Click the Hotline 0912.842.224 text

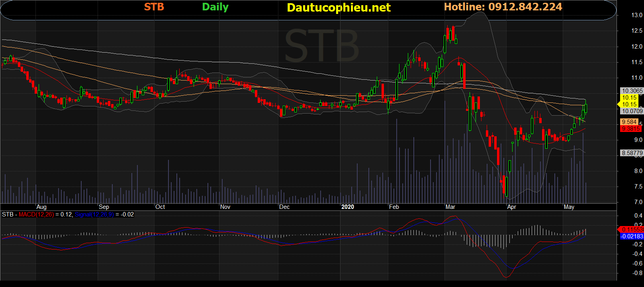coord(503,7)
